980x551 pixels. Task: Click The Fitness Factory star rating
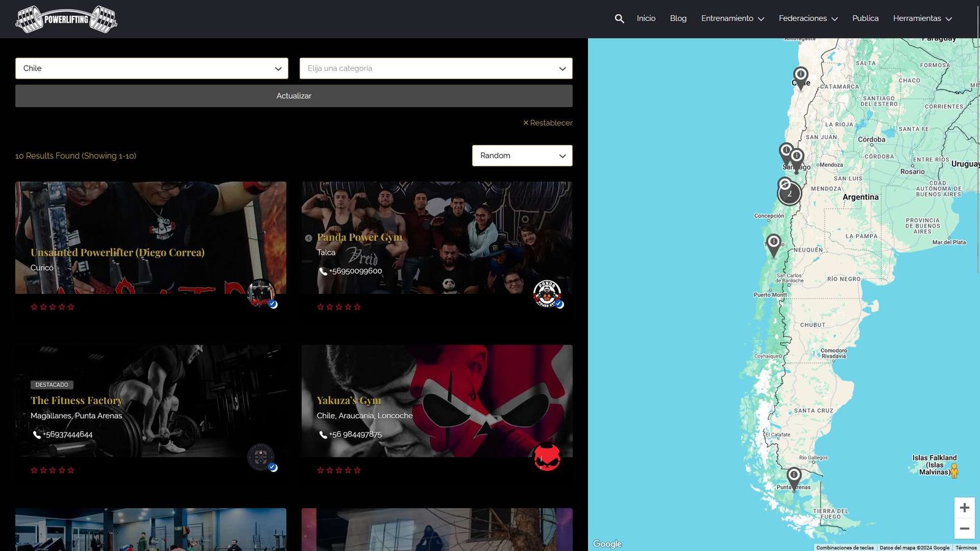pos(53,471)
